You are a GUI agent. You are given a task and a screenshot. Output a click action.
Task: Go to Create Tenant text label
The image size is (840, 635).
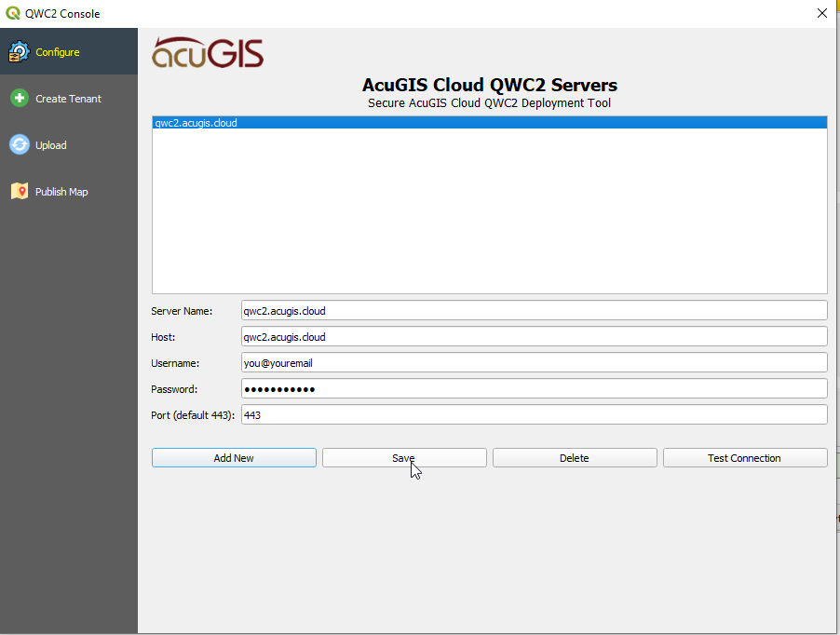68,99
